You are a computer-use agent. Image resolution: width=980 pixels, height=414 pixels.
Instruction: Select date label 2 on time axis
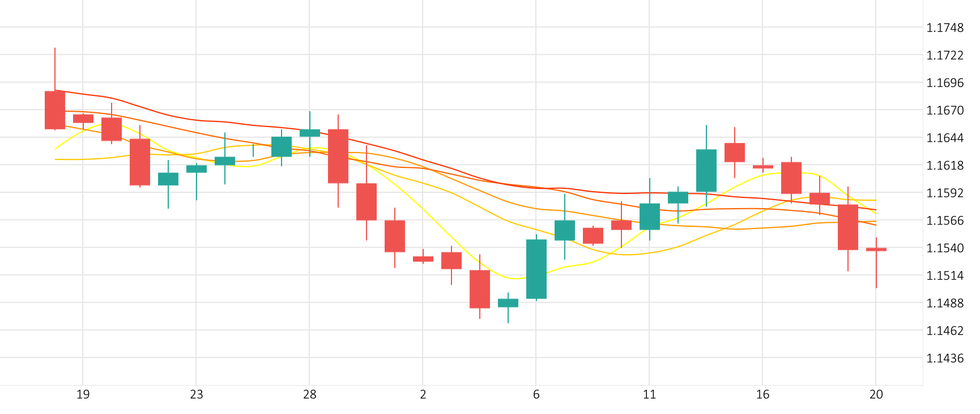[423, 395]
